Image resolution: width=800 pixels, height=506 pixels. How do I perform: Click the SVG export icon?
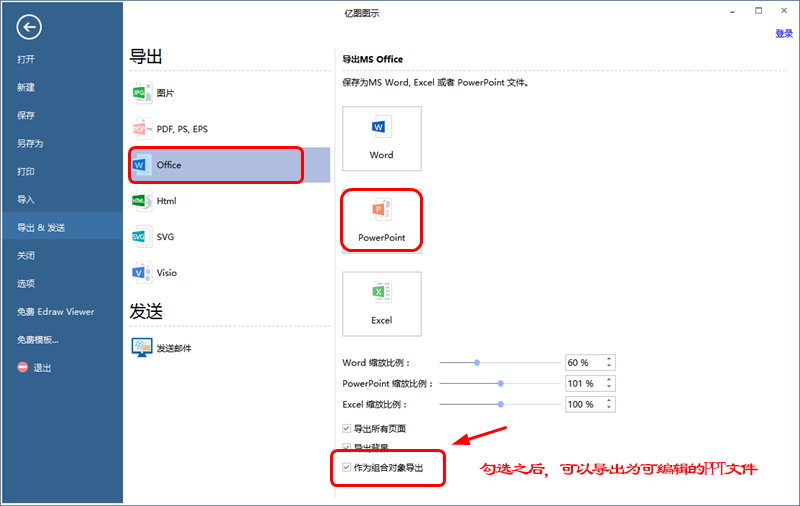click(x=142, y=237)
